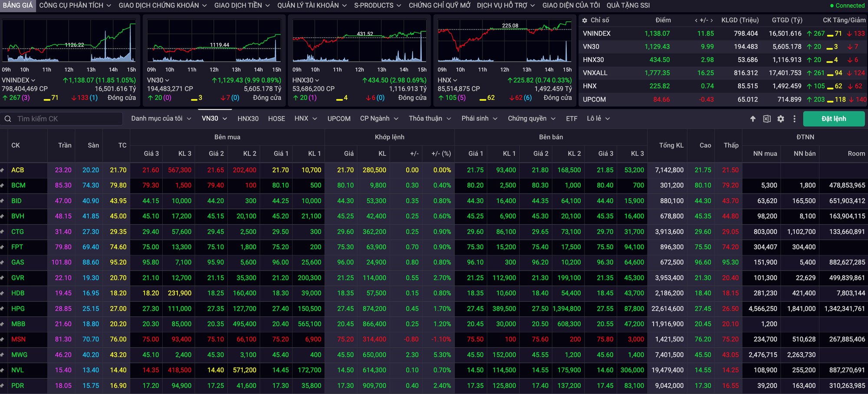Open price board settings gear

pos(781,119)
